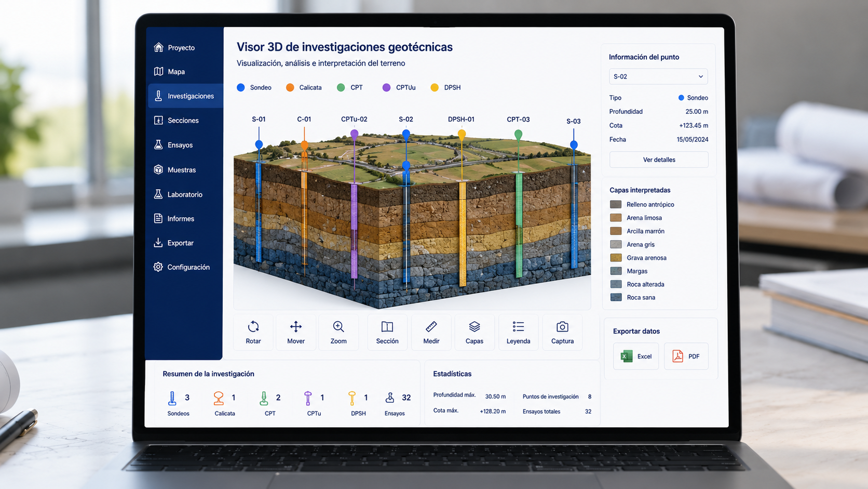The width and height of the screenshot is (868, 489).
Task: Open the Sección cut tool
Action: click(387, 333)
